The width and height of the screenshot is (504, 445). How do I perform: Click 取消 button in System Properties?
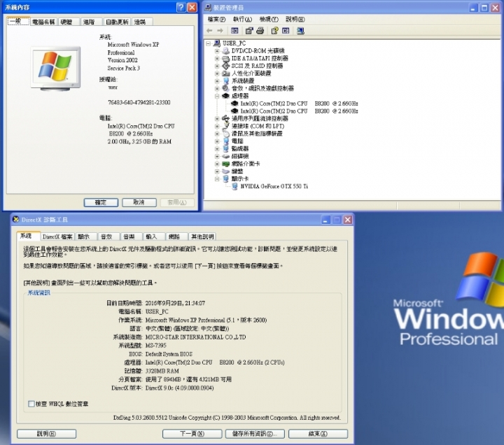coord(139,202)
